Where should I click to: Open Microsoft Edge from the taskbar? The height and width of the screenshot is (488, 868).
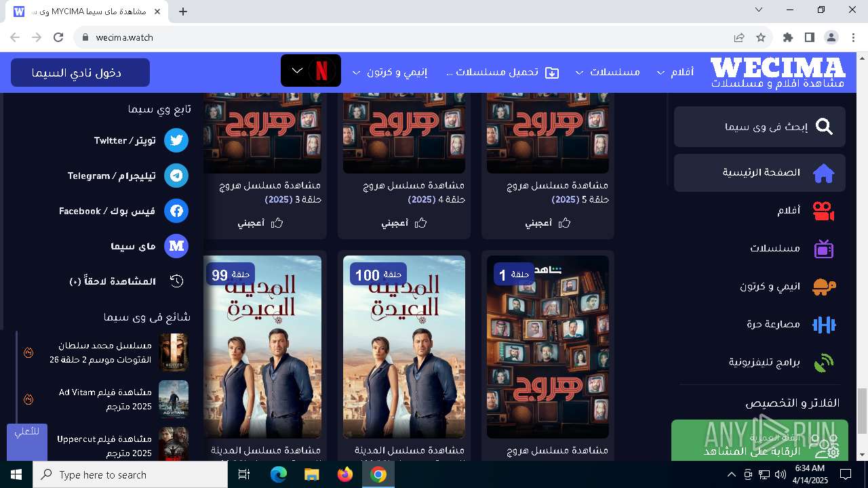point(279,474)
